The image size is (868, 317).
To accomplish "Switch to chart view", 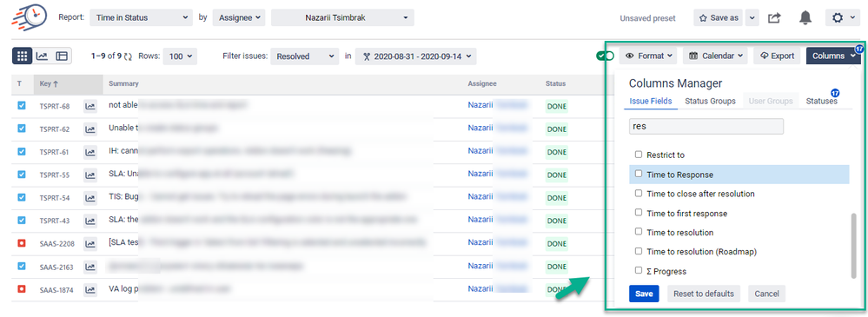I will click(42, 56).
